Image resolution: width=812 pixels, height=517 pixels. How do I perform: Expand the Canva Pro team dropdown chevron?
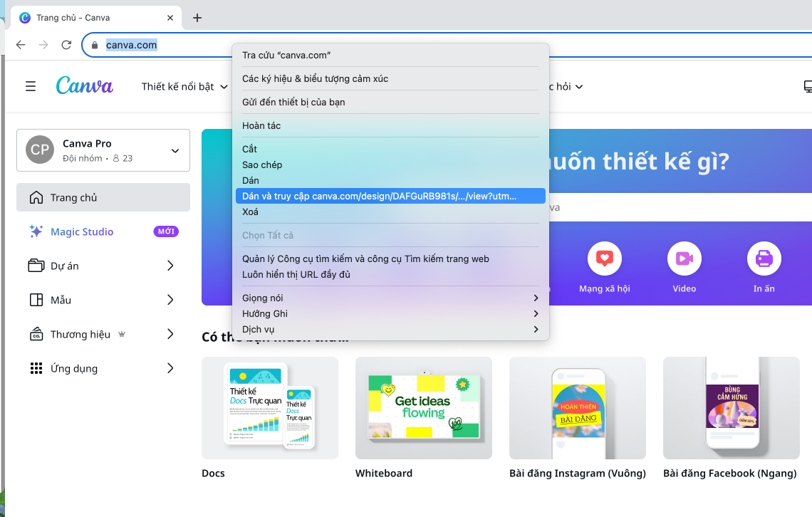click(x=175, y=150)
